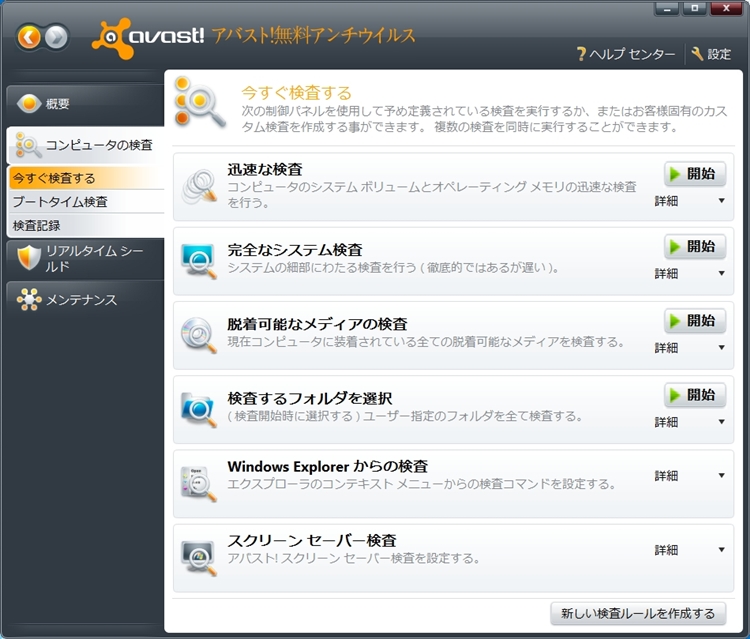Select the 今すぐ検査する submenu item

coord(87,178)
